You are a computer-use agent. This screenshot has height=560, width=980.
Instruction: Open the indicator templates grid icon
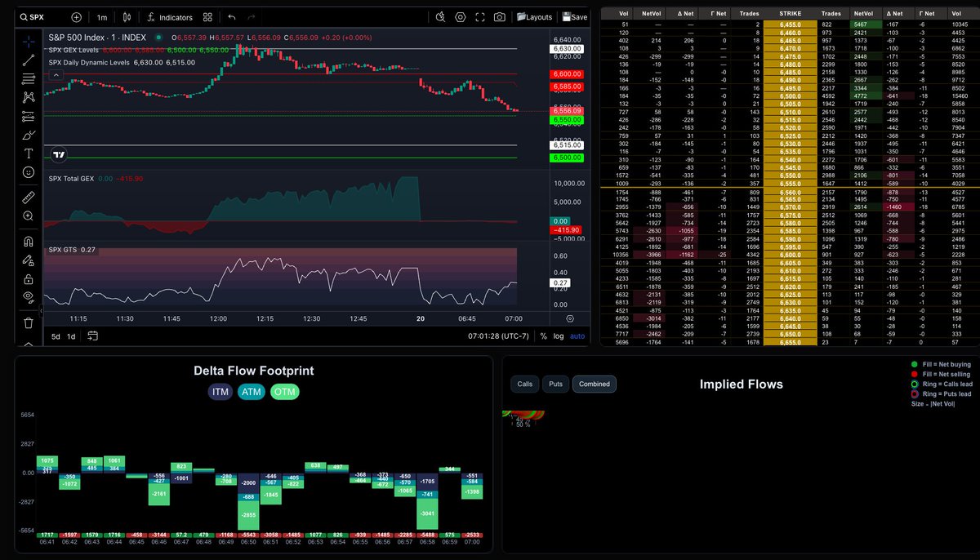pyautogui.click(x=207, y=17)
